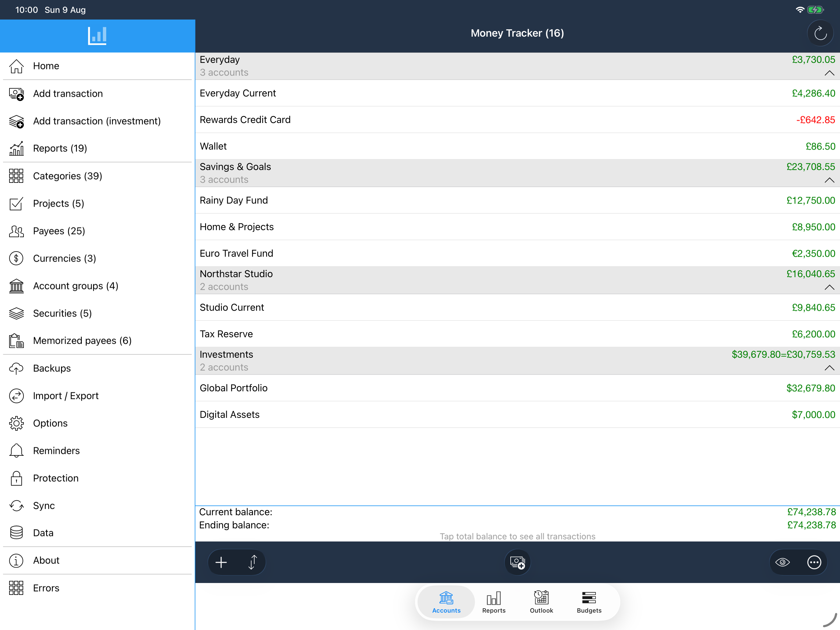Click the Add transaction cash icon in sidebar

16,94
